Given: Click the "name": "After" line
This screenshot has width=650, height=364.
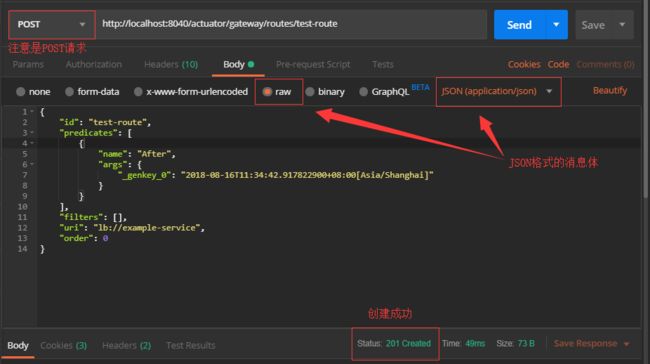Looking at the screenshot, I should (137, 154).
